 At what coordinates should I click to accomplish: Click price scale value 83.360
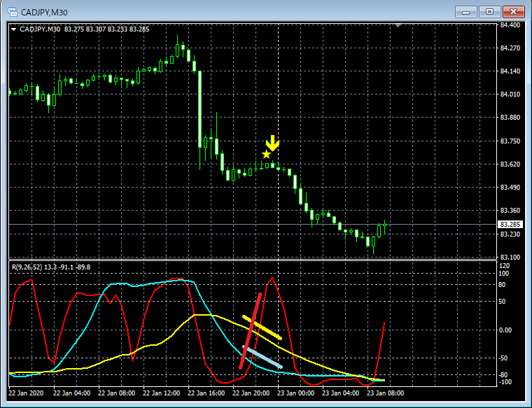pos(510,211)
